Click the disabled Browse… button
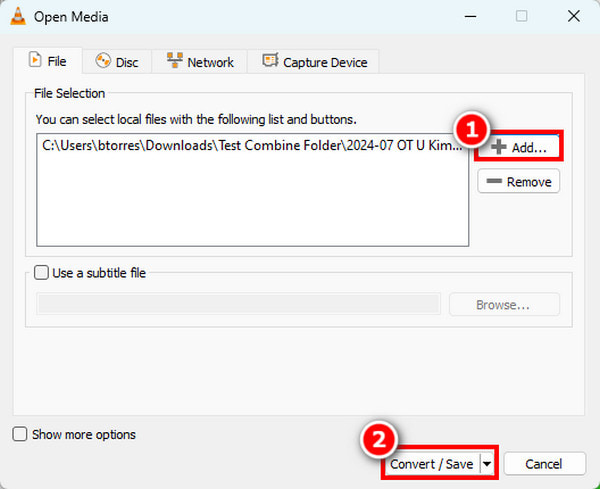 click(x=504, y=305)
